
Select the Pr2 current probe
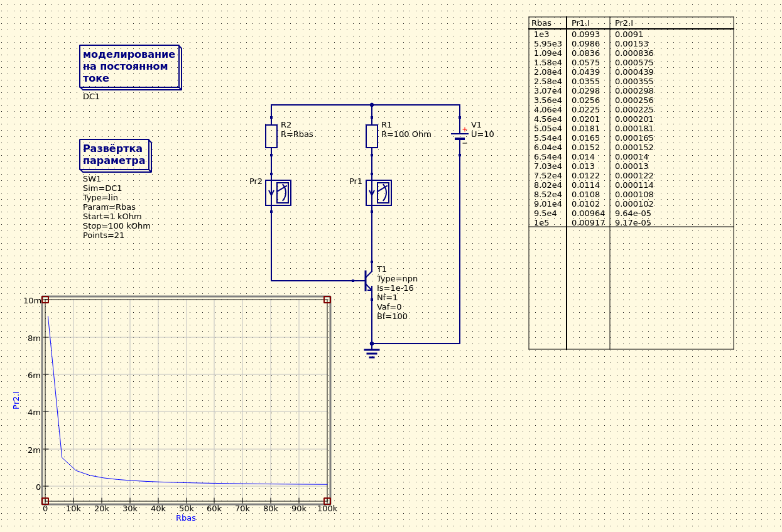(x=278, y=193)
